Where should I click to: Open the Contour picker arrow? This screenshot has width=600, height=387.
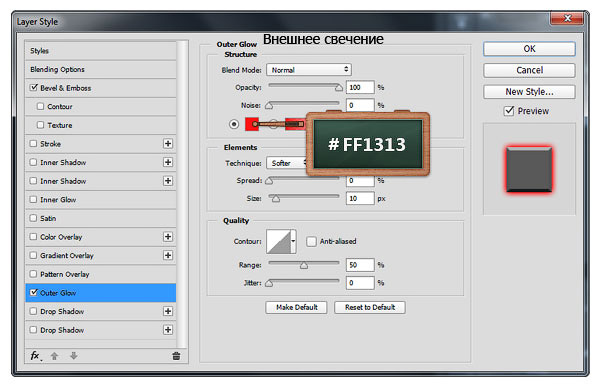[x=293, y=241]
